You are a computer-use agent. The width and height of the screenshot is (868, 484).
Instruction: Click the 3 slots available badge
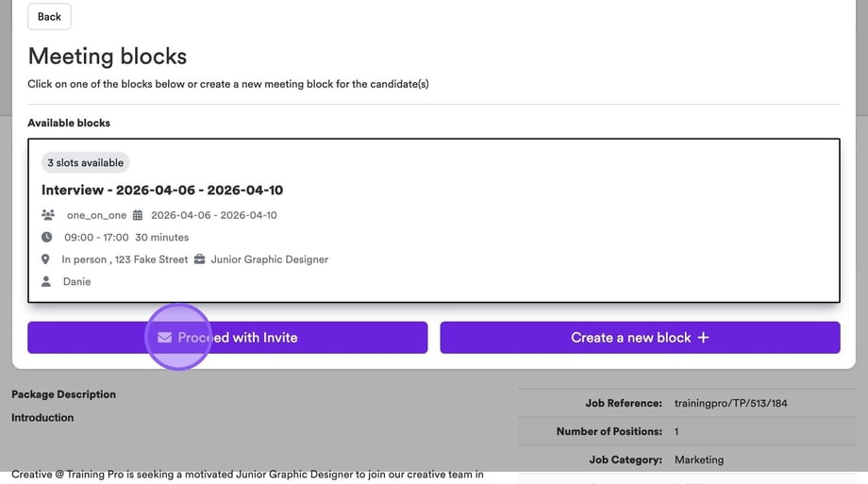[85, 163]
